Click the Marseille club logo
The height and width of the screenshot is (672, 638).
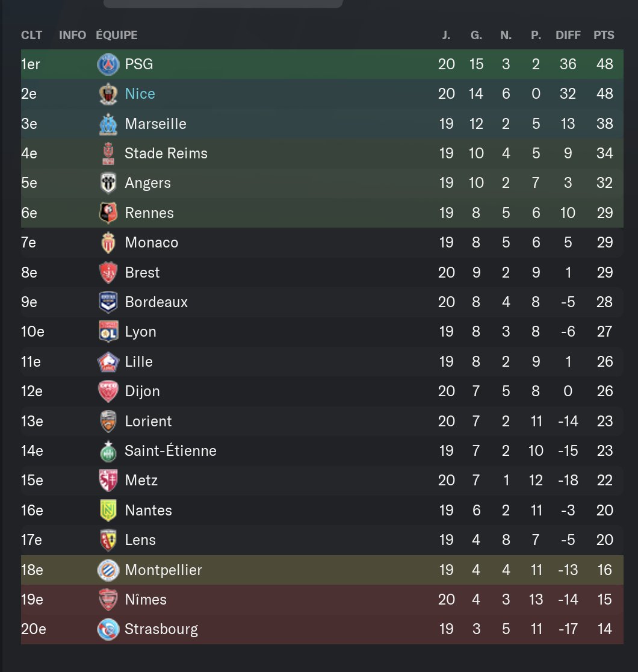(108, 124)
